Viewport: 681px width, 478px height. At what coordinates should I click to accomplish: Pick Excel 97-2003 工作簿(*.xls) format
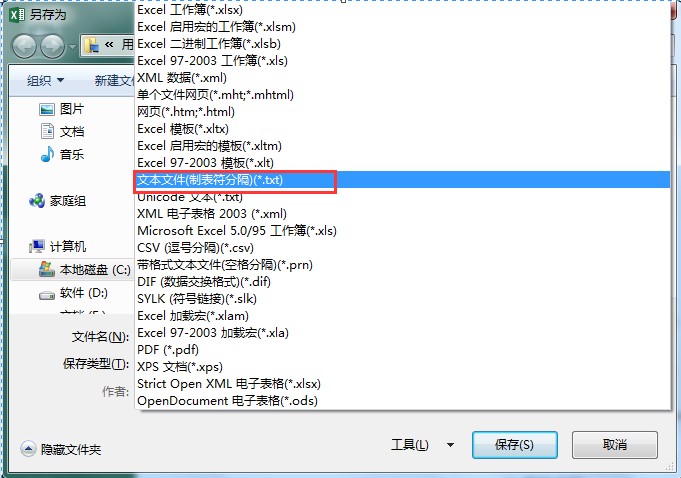tap(402, 61)
